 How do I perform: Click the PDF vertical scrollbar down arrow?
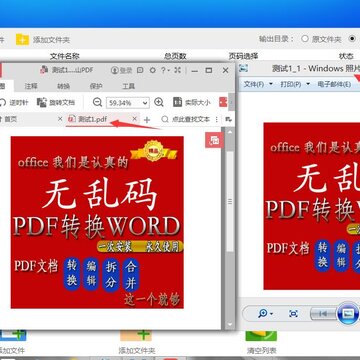230,324
